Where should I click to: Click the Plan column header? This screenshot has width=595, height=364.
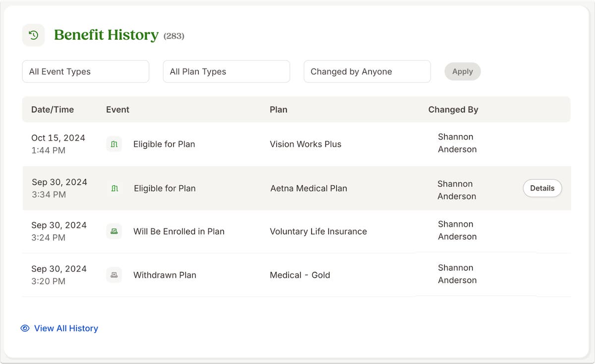click(x=278, y=109)
